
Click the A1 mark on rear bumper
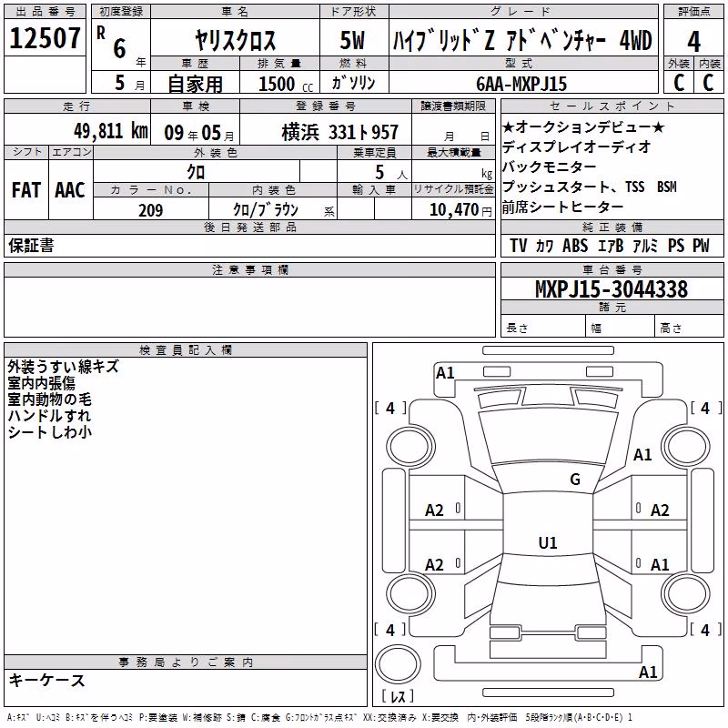(648, 672)
